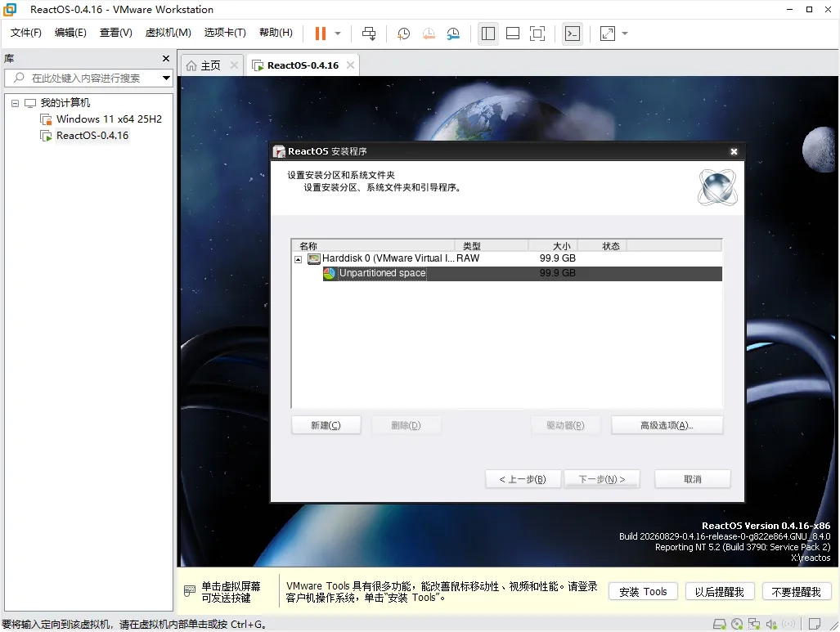The height and width of the screenshot is (632, 840).
Task: Collapse the 我的计算机 tree node
Action: [15, 103]
